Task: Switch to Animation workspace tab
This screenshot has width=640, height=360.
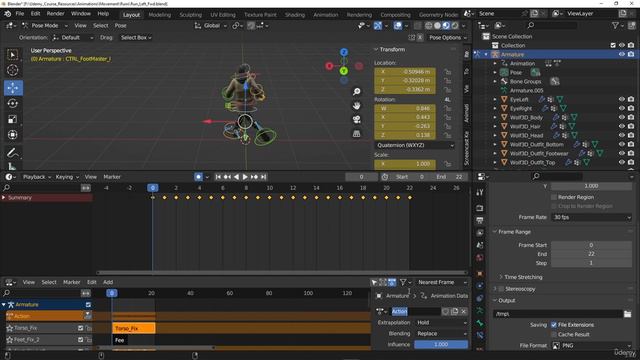Action: coord(326,15)
